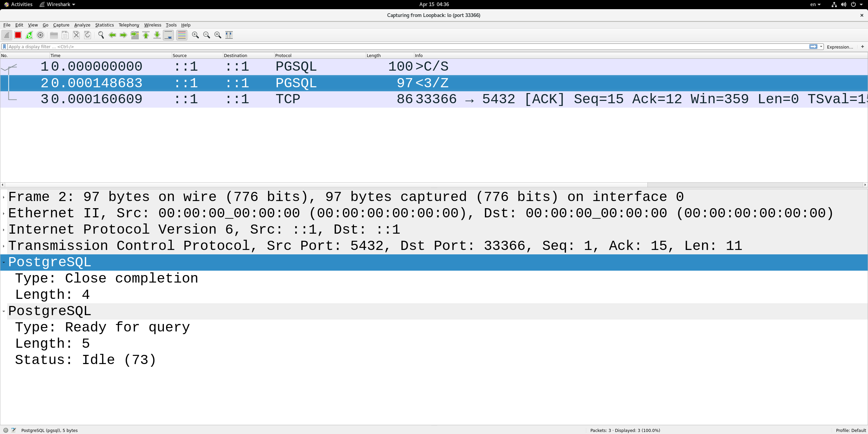Open the Tools menu
This screenshot has width=868, height=434.
(x=171, y=25)
